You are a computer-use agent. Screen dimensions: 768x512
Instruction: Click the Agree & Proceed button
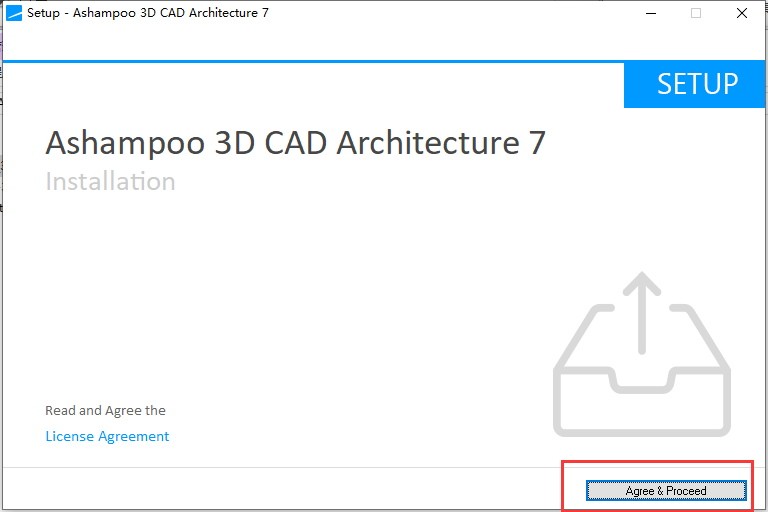[666, 490]
